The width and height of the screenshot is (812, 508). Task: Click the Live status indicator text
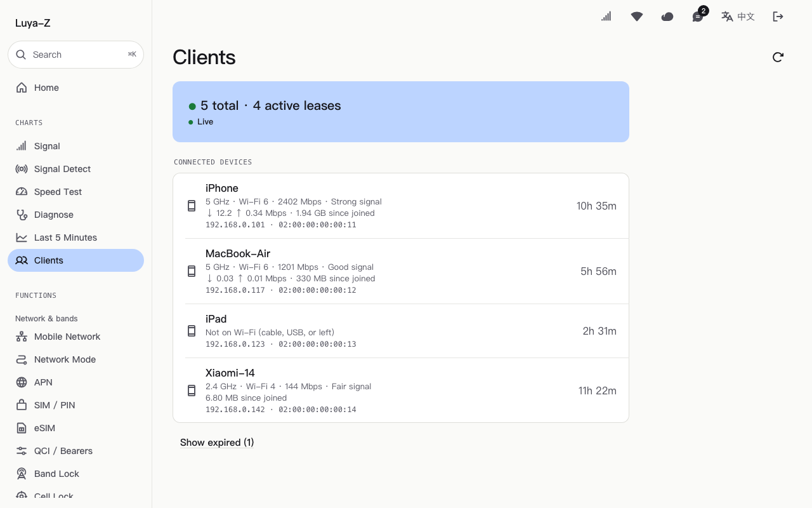[x=206, y=122]
